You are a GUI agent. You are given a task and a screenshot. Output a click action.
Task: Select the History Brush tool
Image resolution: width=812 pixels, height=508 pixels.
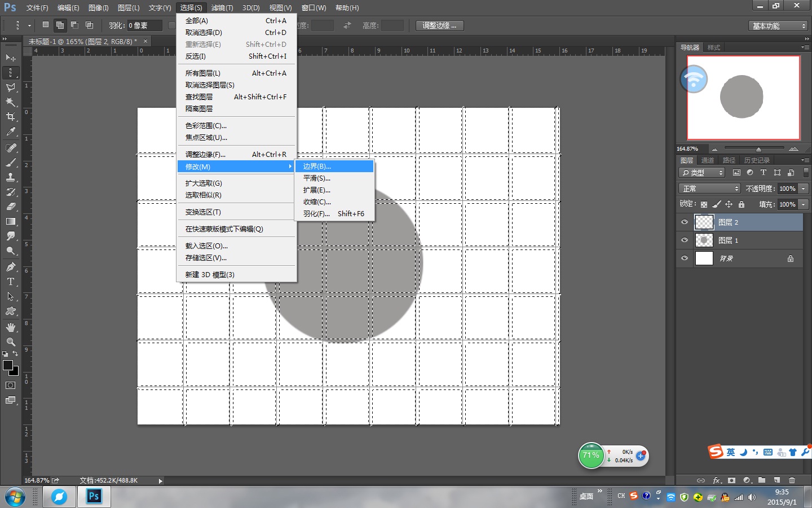tap(11, 192)
